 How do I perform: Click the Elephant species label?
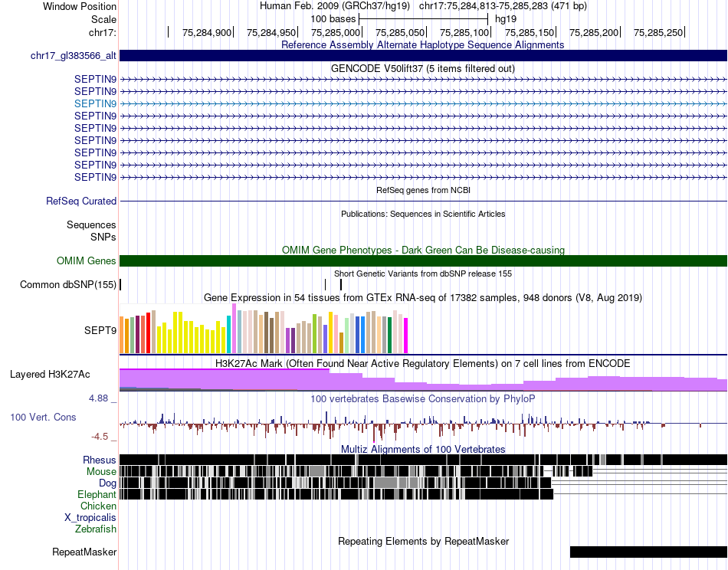97,495
